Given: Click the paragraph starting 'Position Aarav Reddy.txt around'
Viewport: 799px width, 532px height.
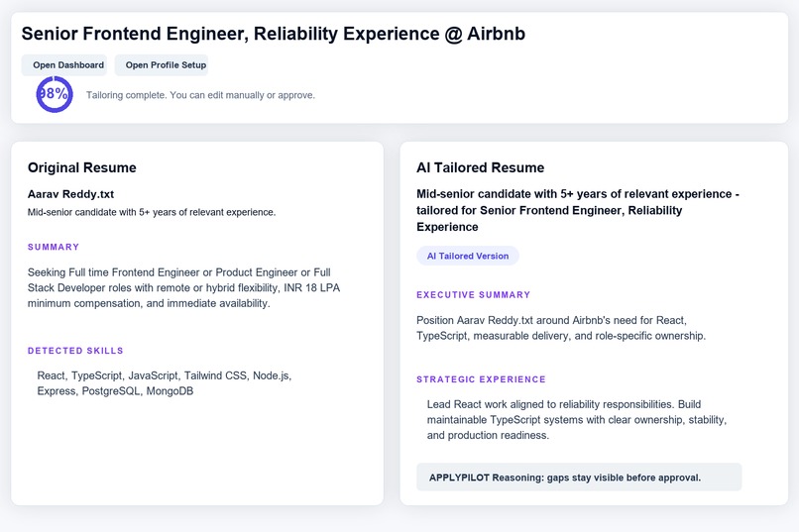Looking at the screenshot, I should (x=561, y=328).
